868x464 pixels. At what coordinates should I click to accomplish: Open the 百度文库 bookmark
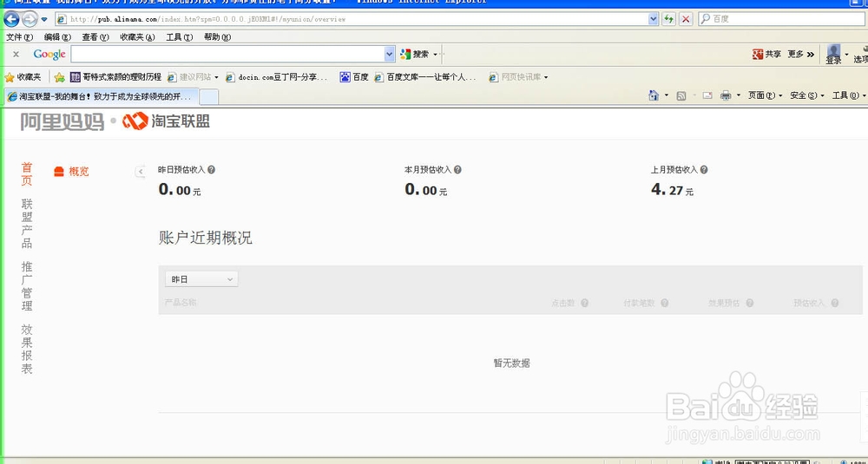coord(425,77)
